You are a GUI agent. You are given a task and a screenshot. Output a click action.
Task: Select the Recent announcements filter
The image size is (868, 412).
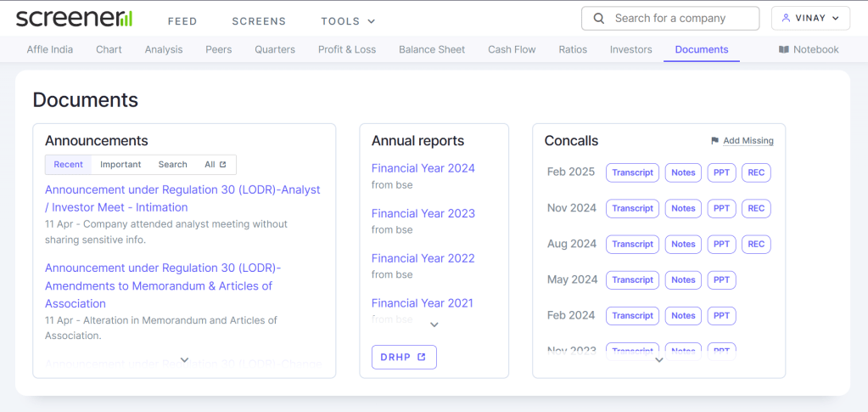click(69, 165)
